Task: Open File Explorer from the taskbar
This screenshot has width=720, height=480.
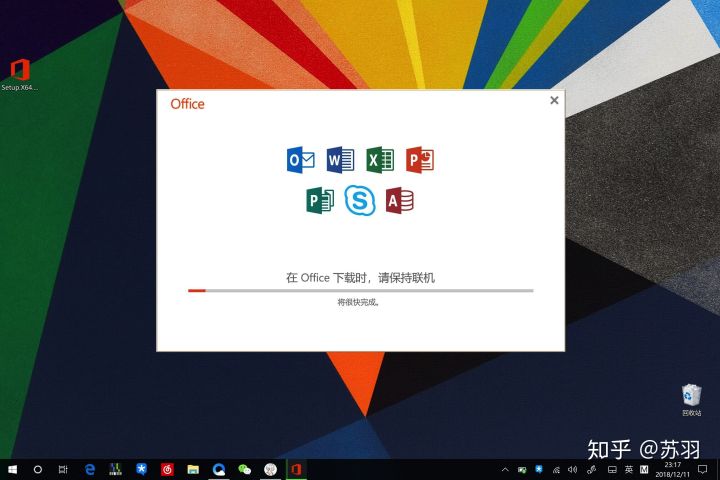Action: pos(193,469)
